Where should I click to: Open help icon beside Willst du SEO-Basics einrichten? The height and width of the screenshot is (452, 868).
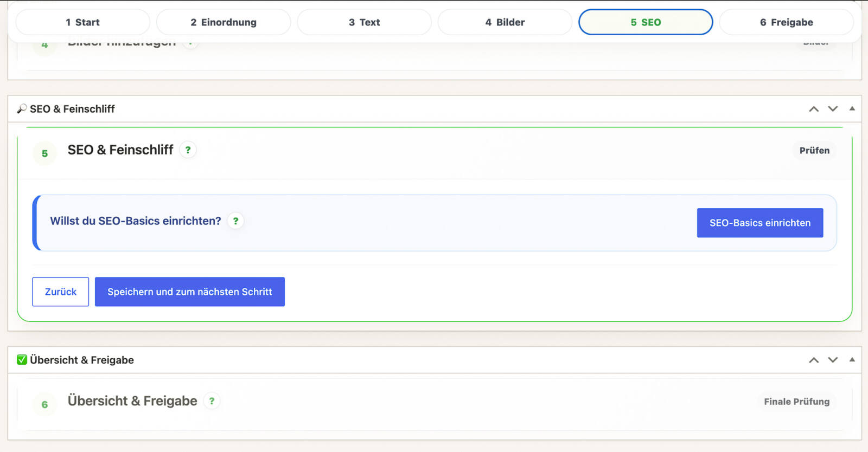tap(235, 221)
